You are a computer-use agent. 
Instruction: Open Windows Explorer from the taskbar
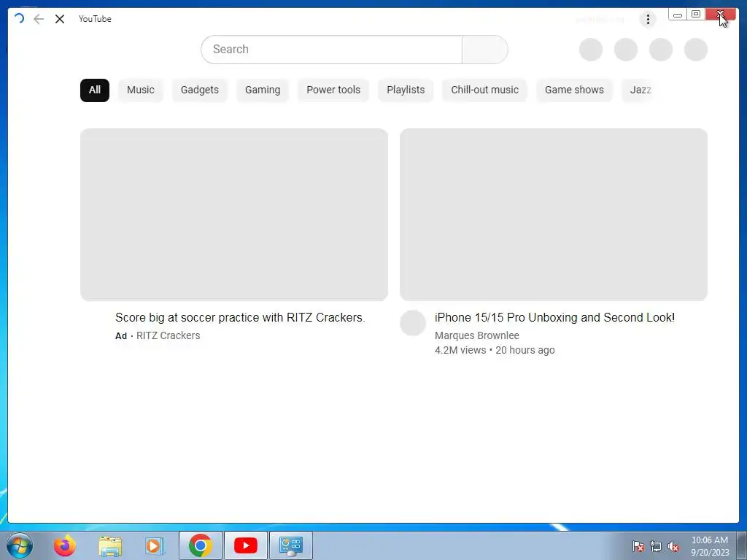110,545
